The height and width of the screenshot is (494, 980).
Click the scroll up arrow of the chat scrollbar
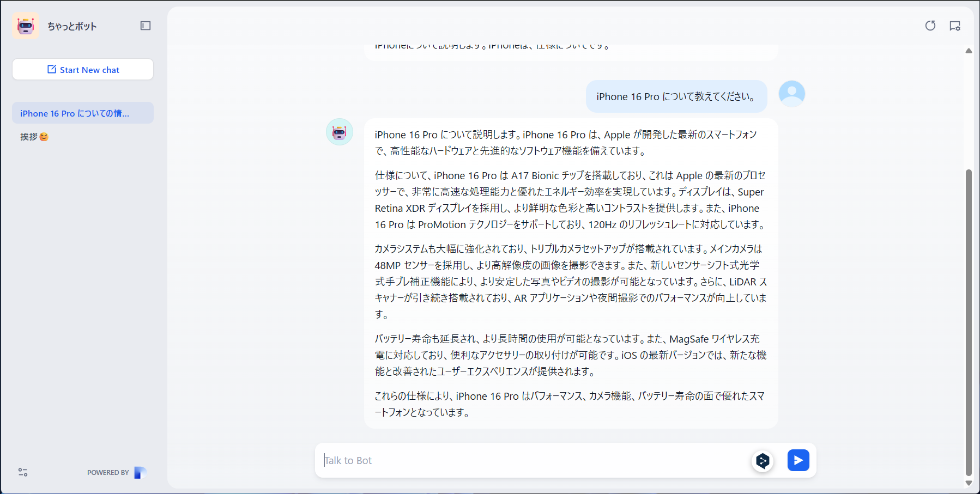point(969,51)
